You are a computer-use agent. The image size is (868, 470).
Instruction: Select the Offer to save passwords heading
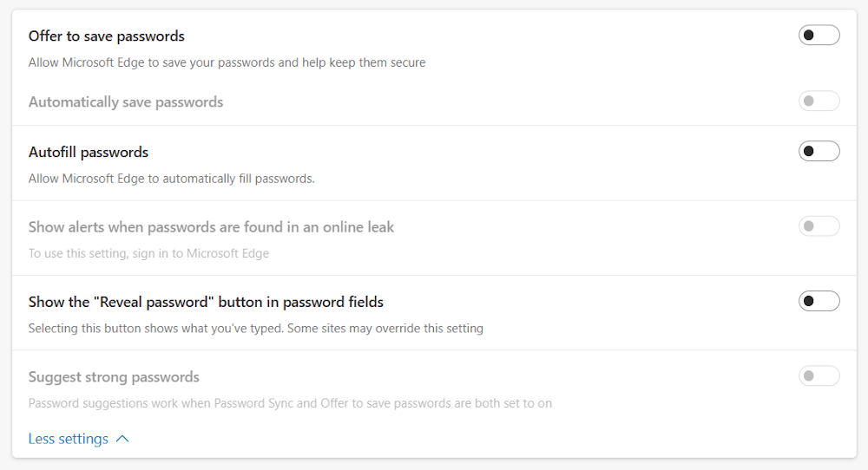106,36
